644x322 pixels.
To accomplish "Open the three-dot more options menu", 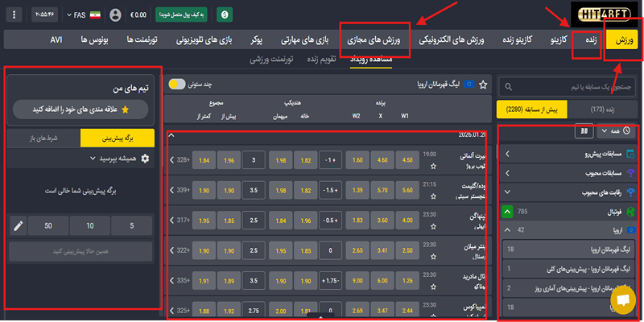I will pos(14,14).
